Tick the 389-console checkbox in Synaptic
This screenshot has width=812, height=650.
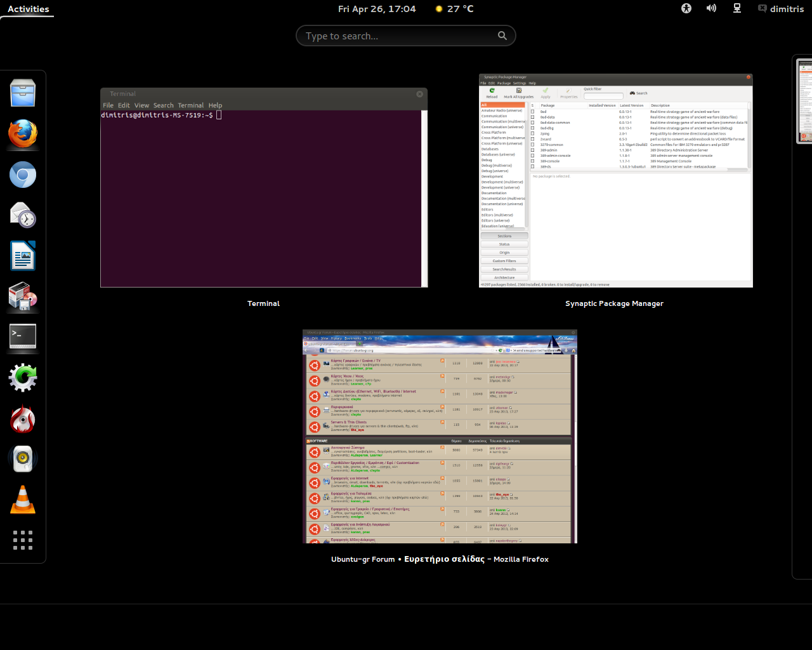point(533,161)
